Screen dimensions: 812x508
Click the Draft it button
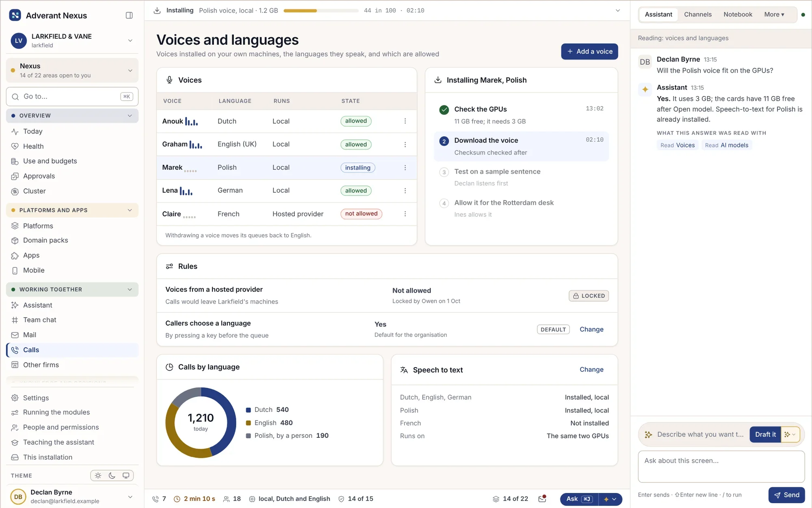(x=765, y=435)
